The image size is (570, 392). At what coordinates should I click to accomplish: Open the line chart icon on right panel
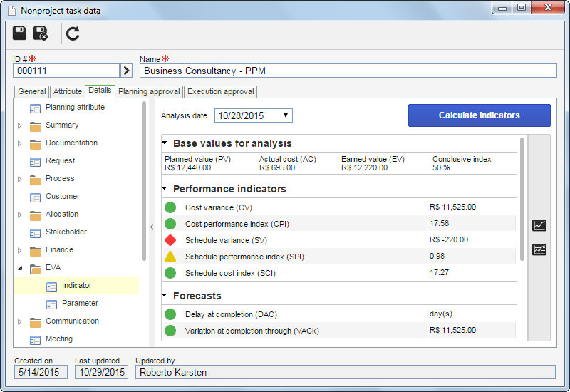pos(539,225)
